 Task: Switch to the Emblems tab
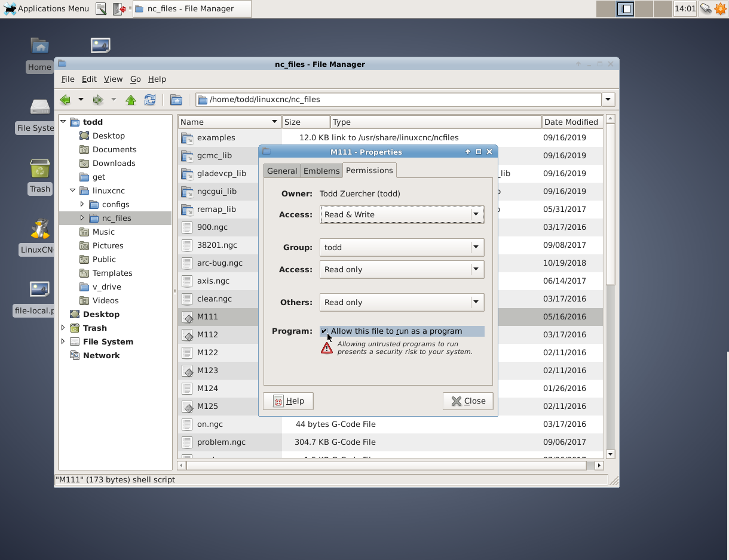click(x=321, y=171)
